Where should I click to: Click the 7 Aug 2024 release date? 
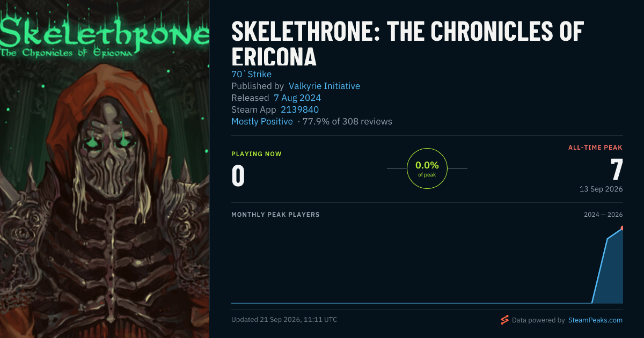click(297, 98)
